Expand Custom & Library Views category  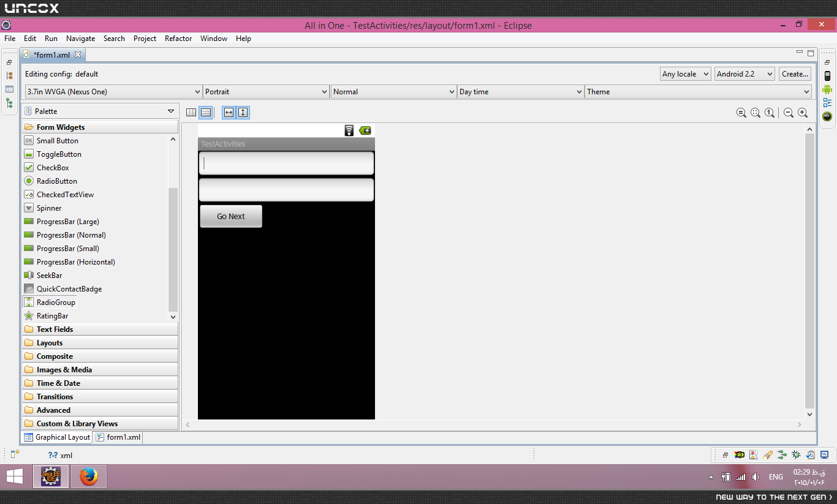(x=100, y=424)
